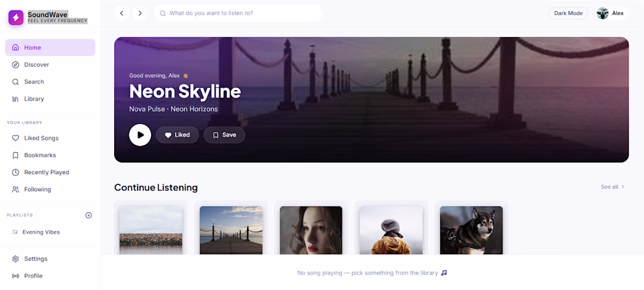Open the Home menu item

click(x=50, y=47)
